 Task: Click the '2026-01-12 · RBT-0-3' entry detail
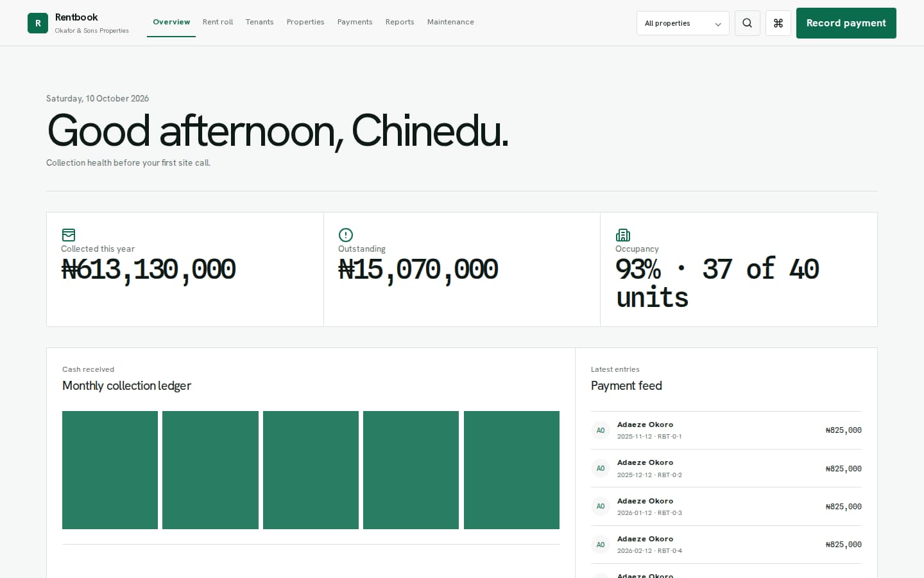(x=649, y=513)
